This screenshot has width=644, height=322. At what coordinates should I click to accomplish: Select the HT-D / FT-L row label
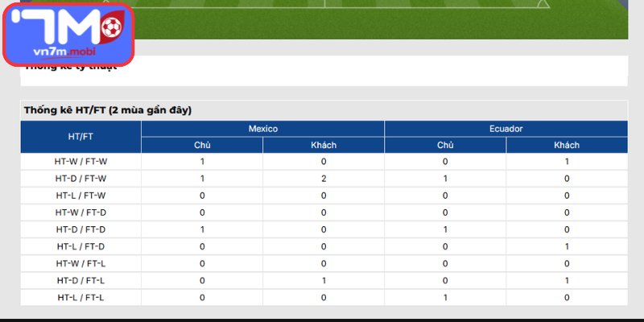pyautogui.click(x=80, y=281)
